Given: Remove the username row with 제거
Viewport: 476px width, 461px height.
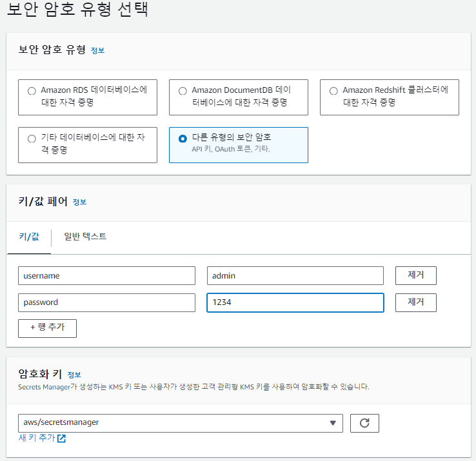Looking at the screenshot, I should (x=415, y=275).
